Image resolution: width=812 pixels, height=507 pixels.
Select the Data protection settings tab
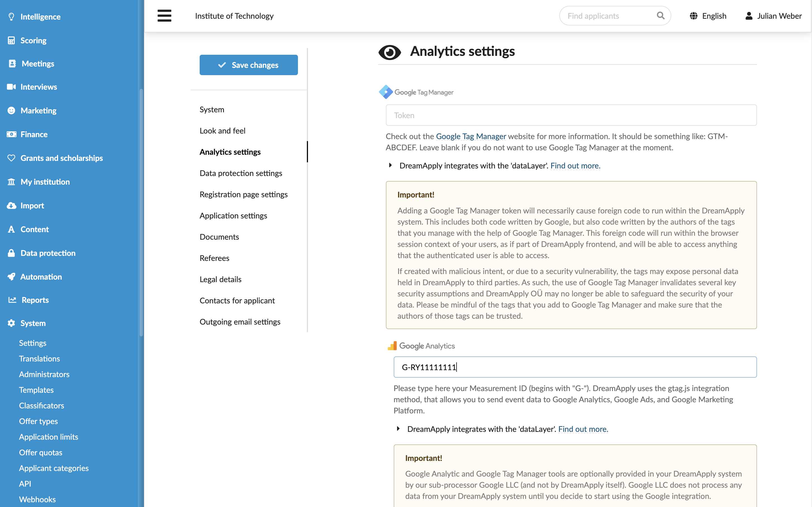click(x=241, y=173)
